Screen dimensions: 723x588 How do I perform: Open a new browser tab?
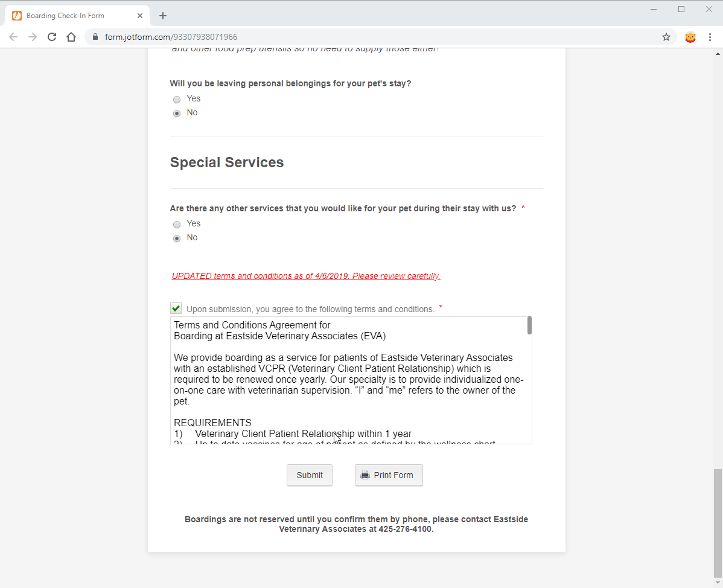pyautogui.click(x=163, y=16)
